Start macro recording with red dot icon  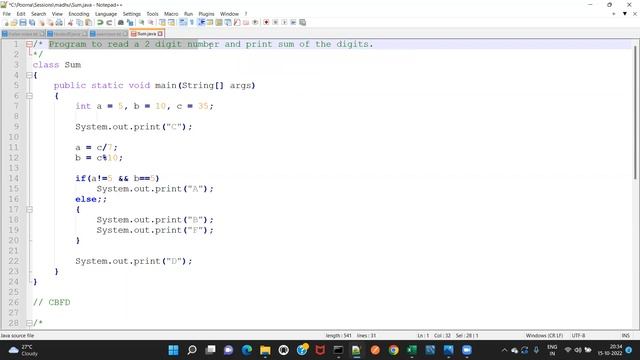266,22
